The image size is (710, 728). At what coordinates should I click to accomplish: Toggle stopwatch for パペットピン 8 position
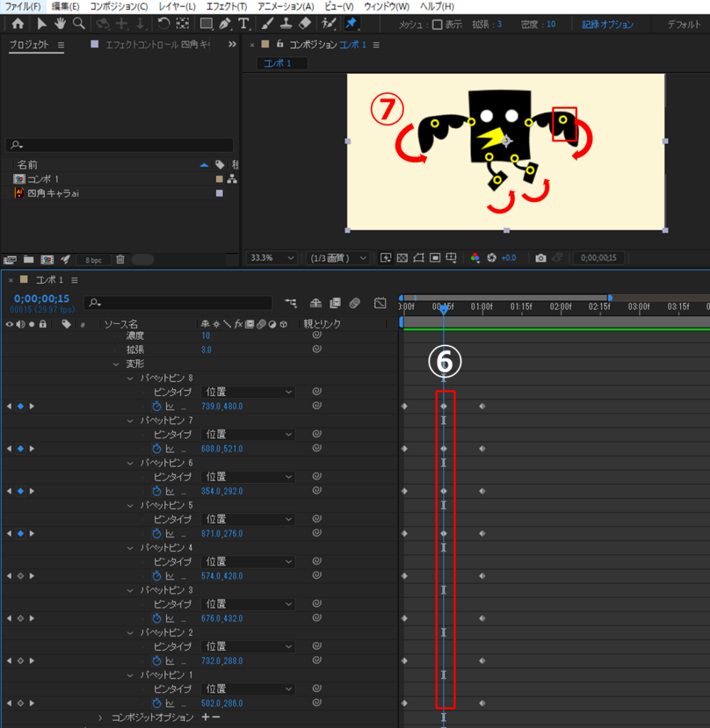(157, 407)
